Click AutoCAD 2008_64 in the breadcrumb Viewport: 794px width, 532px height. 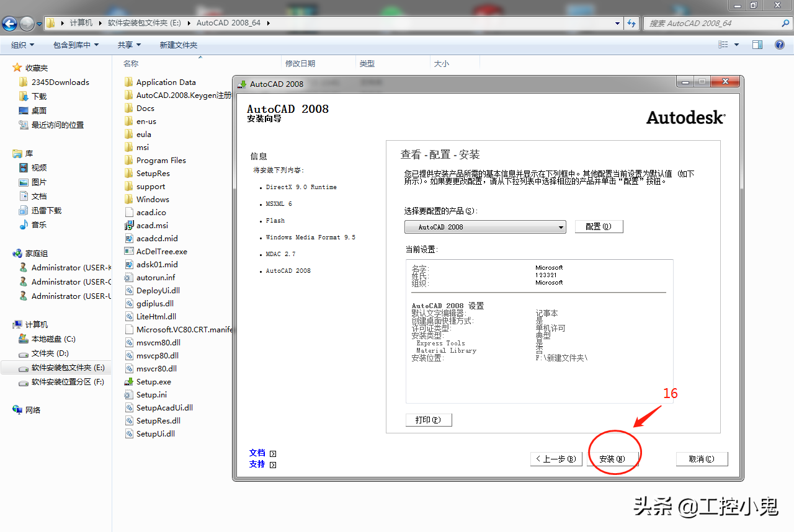pos(229,23)
